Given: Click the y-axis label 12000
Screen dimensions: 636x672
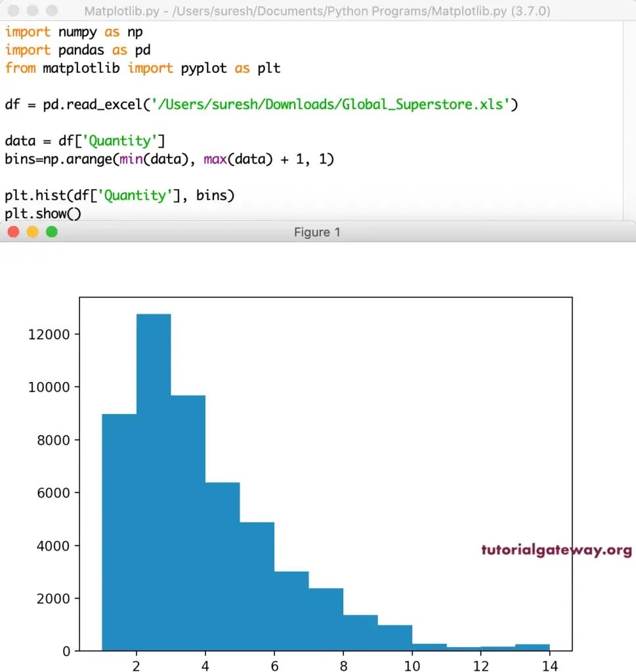Looking at the screenshot, I should [49, 334].
